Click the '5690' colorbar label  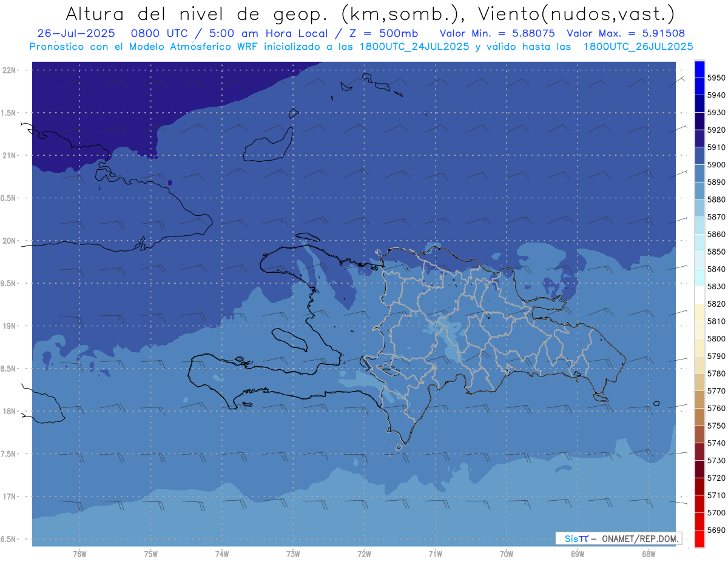[x=716, y=530]
